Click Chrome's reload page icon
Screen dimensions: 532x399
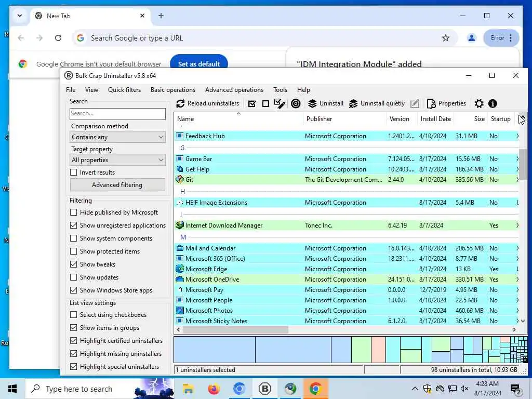click(x=58, y=38)
